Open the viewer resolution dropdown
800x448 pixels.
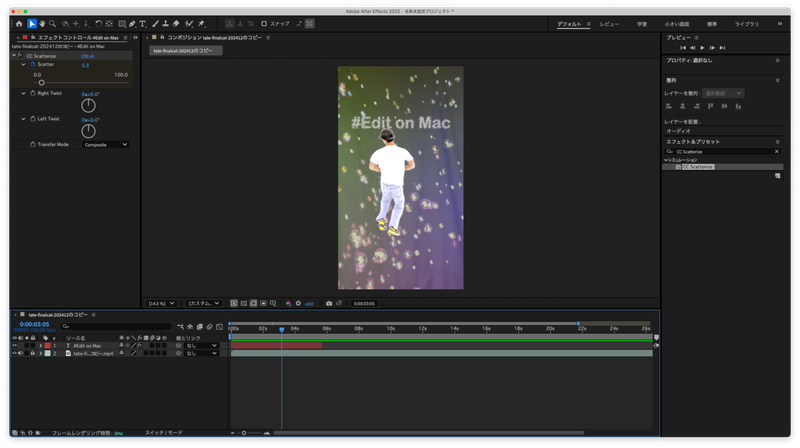coord(204,303)
